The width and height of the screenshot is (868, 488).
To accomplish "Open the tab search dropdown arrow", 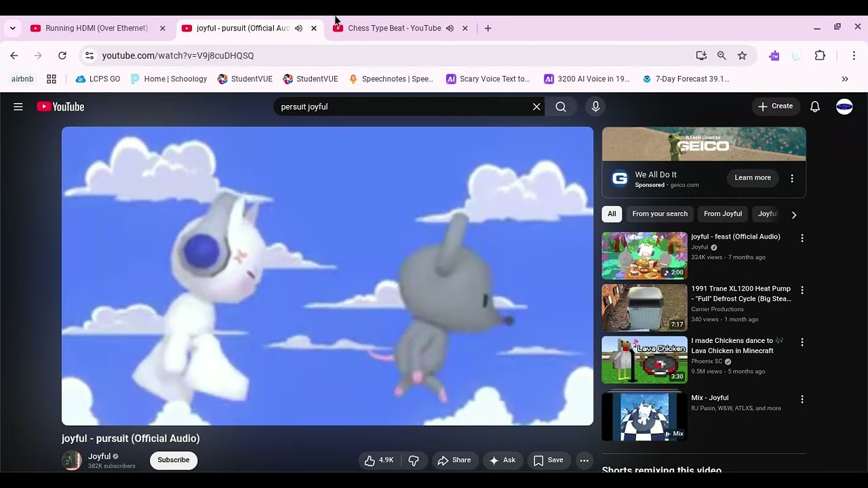I will [x=12, y=28].
